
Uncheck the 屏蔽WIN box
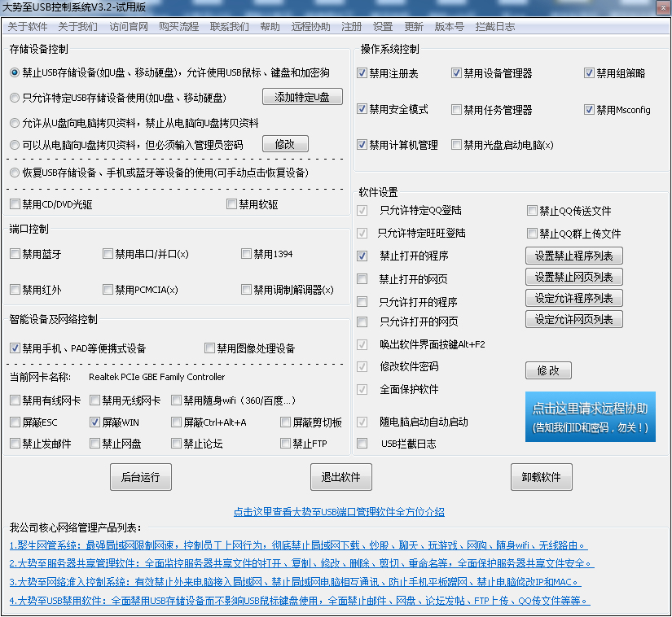tap(94, 422)
